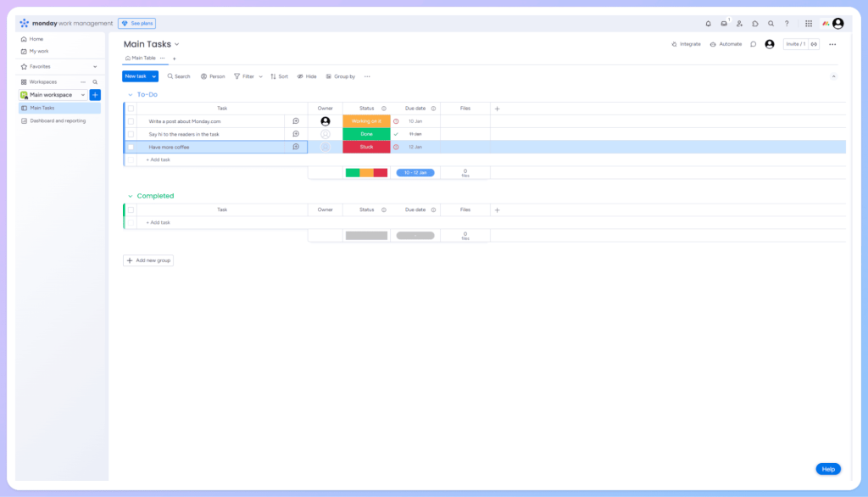The height and width of the screenshot is (497, 868).
Task: Assign owner for Say hi to the readers row
Action: pos(325,134)
